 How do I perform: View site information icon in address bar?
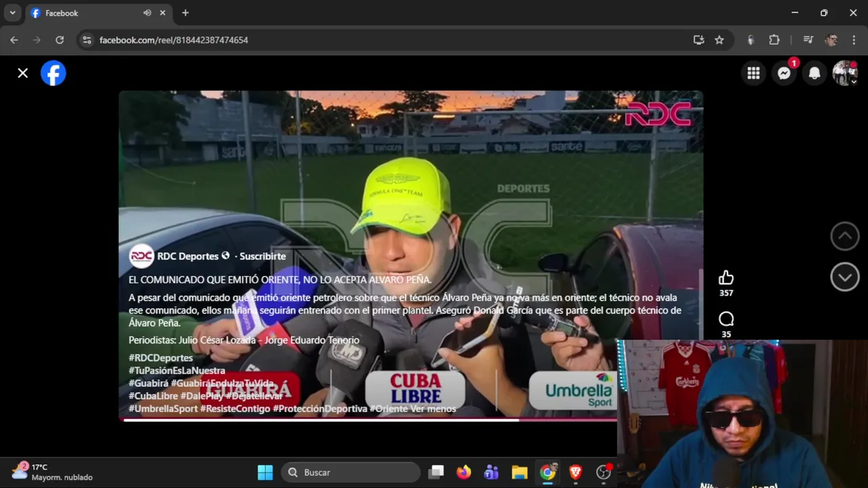(87, 40)
